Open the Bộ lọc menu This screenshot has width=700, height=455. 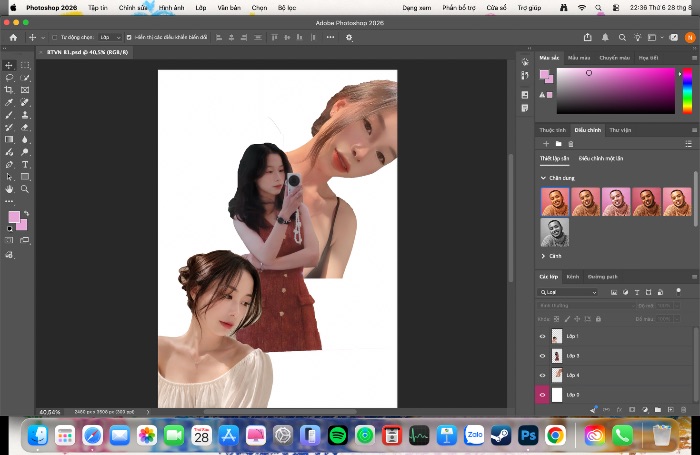pos(287,8)
